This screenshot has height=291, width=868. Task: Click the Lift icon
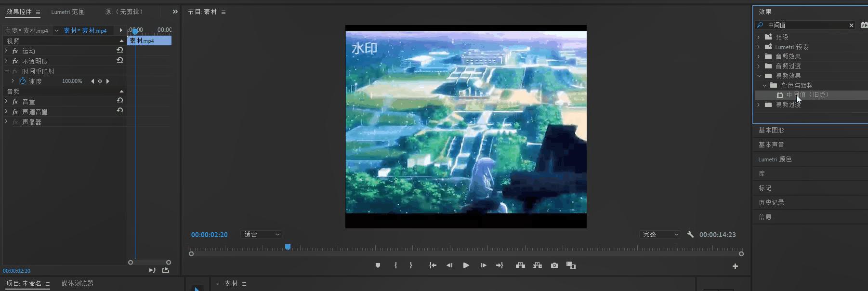520,265
